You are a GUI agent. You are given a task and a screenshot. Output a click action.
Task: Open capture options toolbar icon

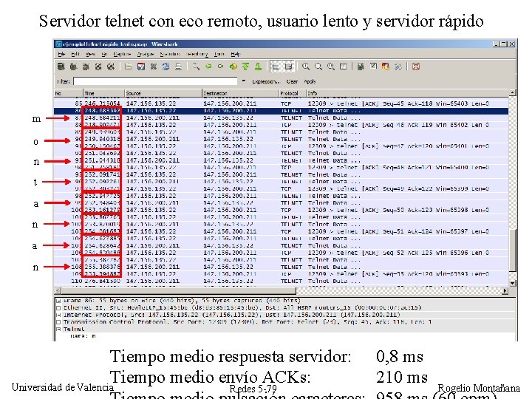coord(73,66)
